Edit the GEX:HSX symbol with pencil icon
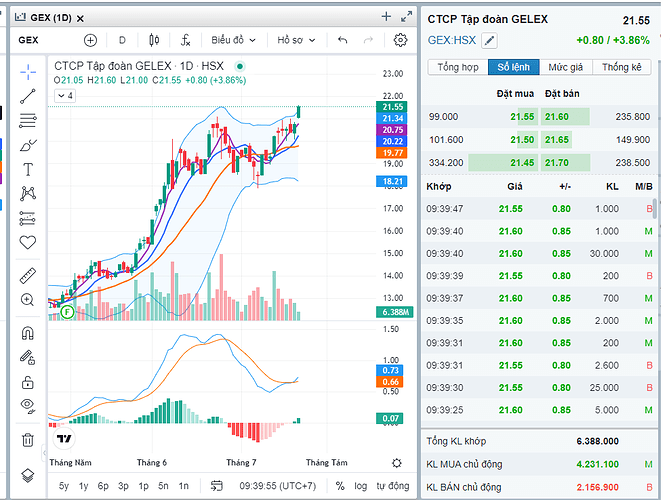The image size is (670, 500). 489,41
